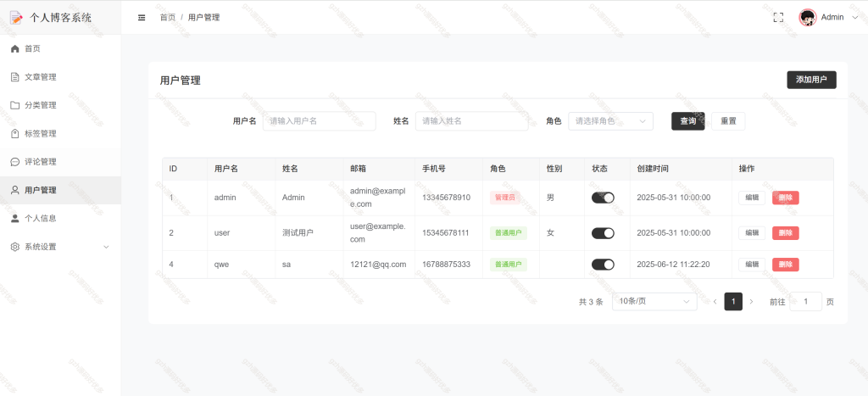
Task: Open 评论管理 in the sidebar menu
Action: [60, 162]
